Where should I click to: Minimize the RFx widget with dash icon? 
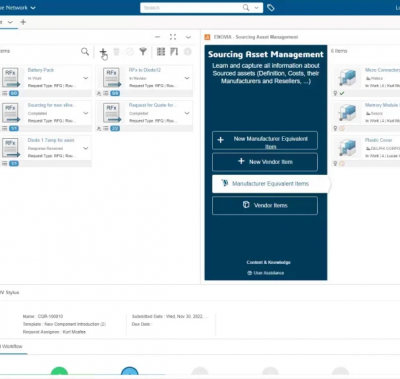coord(157,37)
